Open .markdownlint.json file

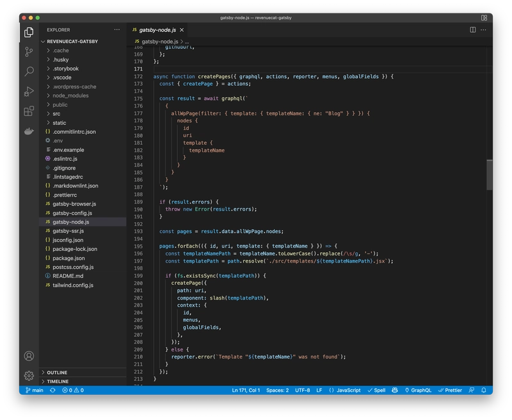[x=83, y=186]
